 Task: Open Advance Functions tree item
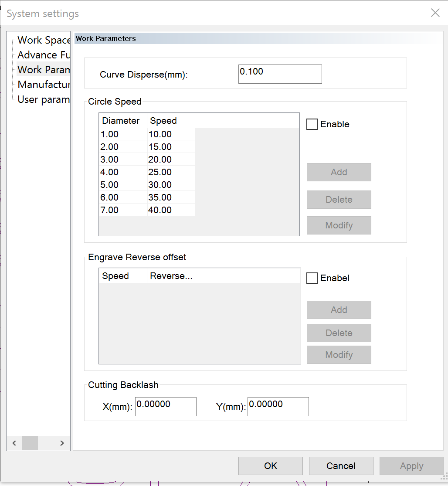coord(44,55)
